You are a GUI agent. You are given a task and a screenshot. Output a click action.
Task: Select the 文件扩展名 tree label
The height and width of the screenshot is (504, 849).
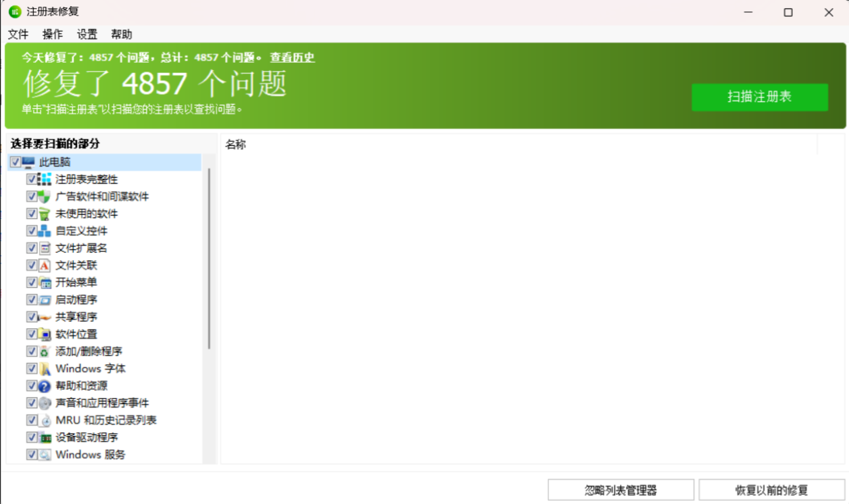[81, 248]
